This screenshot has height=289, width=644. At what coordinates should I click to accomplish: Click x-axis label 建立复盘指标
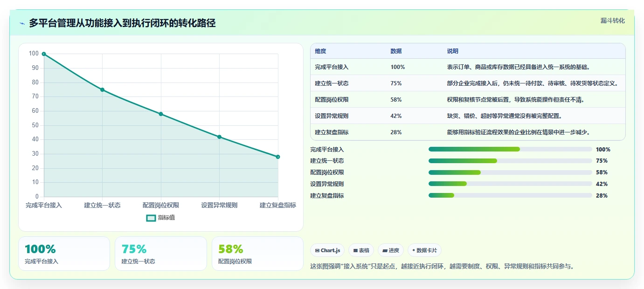[x=278, y=205]
